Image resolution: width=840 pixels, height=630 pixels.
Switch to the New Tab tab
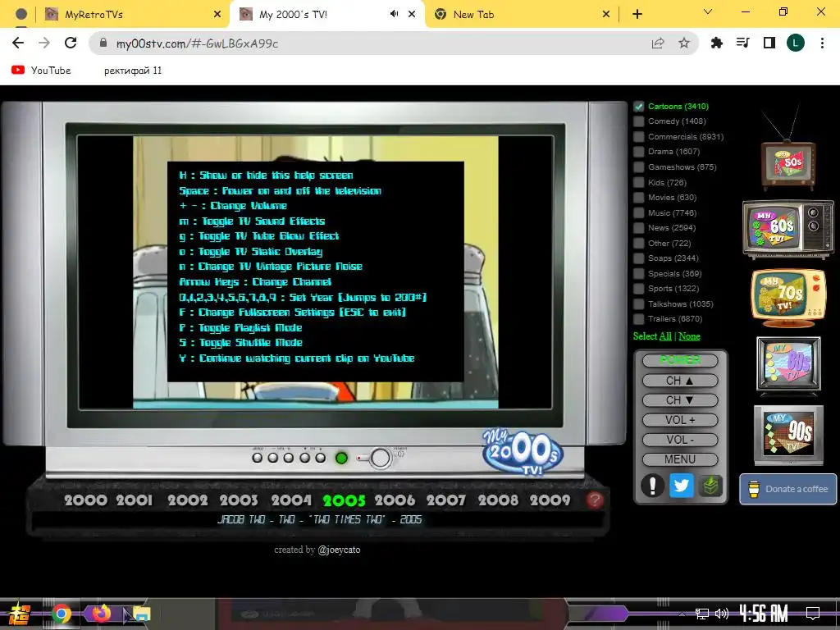521,15
